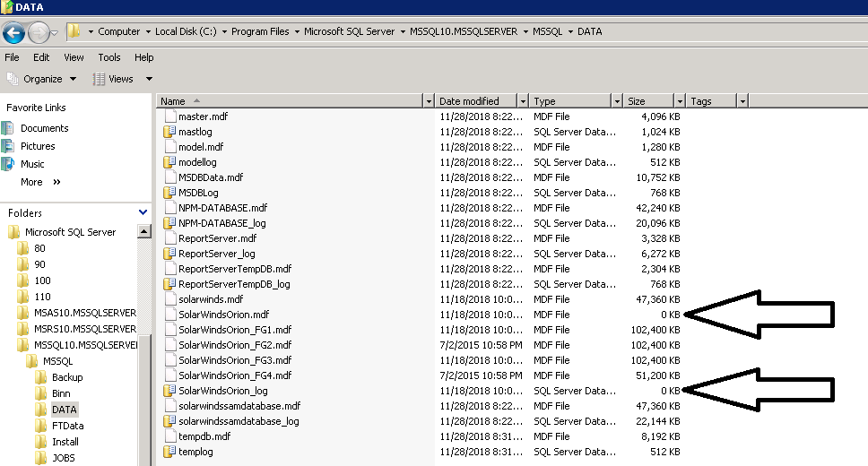Open the Date modified column filter dropdown
The image size is (868, 466).
tap(523, 101)
